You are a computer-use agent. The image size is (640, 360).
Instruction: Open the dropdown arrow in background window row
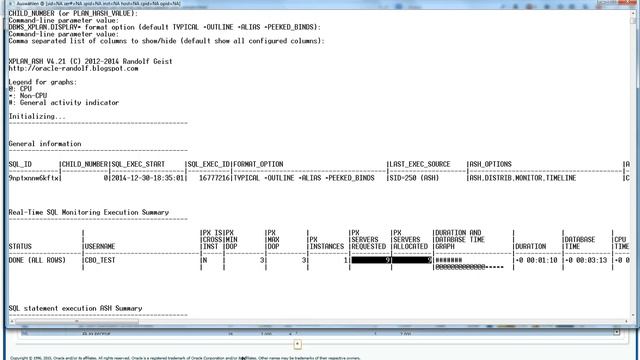pyautogui.click(x=617, y=332)
